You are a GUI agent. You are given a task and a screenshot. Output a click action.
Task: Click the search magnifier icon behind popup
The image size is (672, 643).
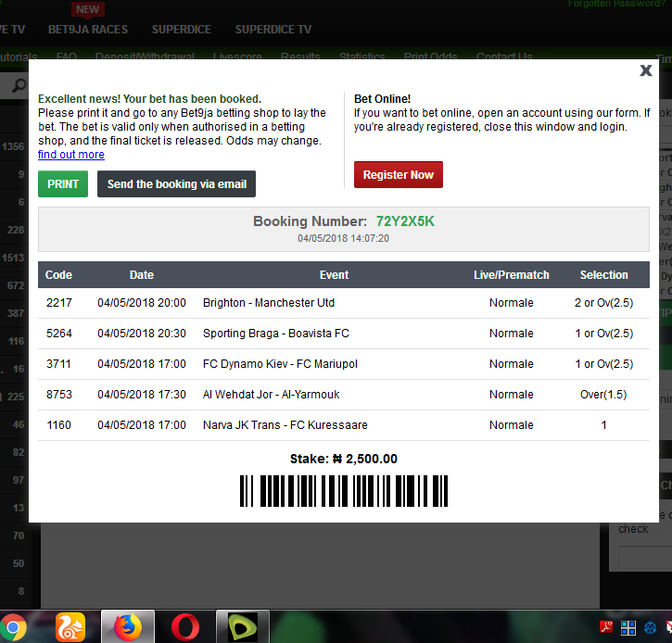coord(19,85)
